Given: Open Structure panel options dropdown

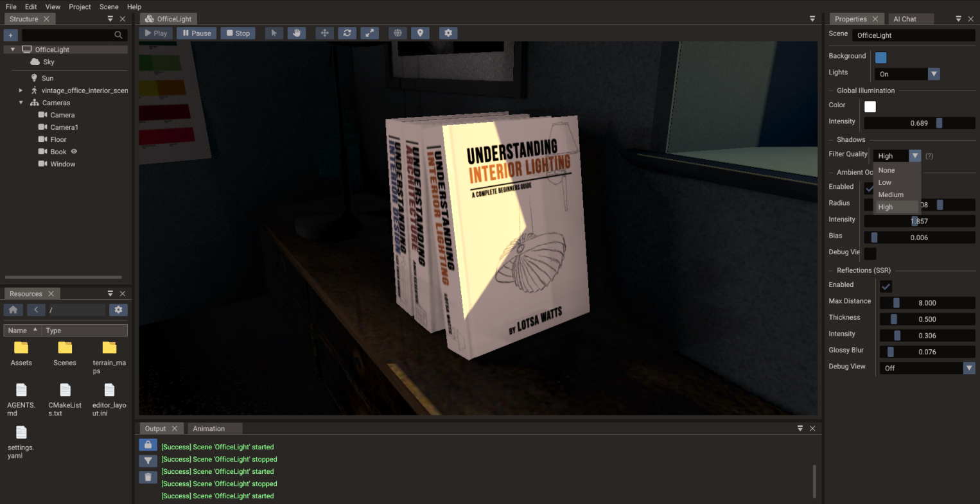Looking at the screenshot, I should 110,19.
